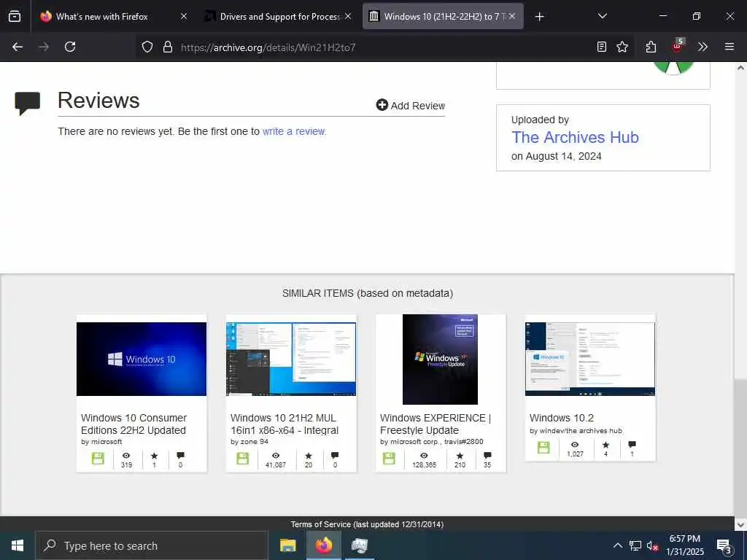Show hidden system tray icons chevron
747x560 pixels.
617,545
